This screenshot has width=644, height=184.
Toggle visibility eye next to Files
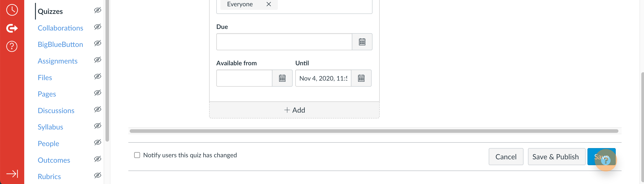click(98, 76)
